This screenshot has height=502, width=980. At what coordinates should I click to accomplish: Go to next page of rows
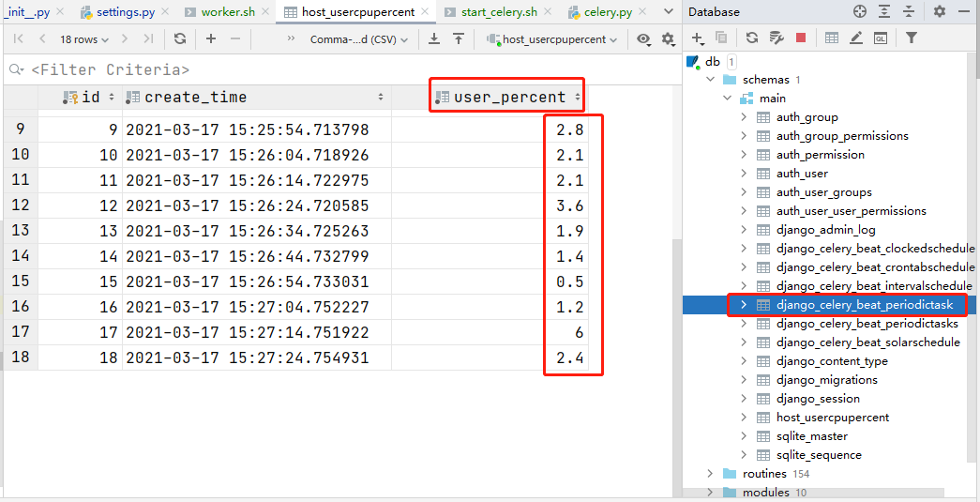pyautogui.click(x=125, y=38)
